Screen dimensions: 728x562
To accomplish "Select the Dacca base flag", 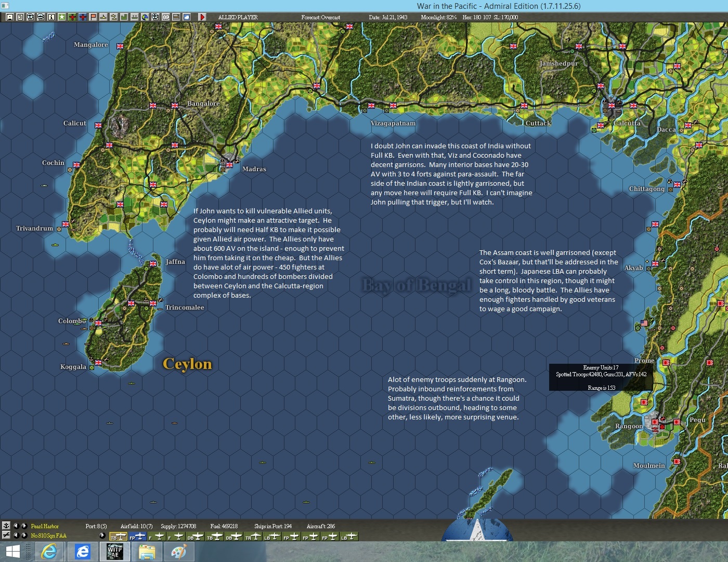I will [x=688, y=125].
